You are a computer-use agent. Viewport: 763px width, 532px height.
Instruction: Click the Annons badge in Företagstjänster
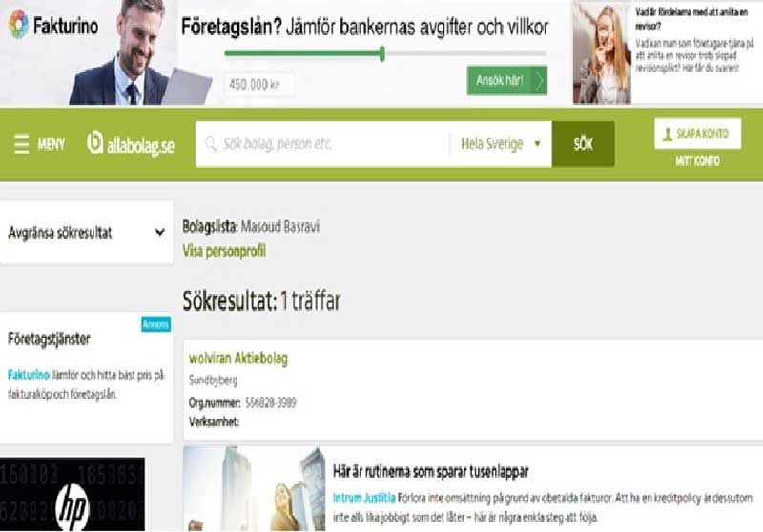click(x=155, y=324)
